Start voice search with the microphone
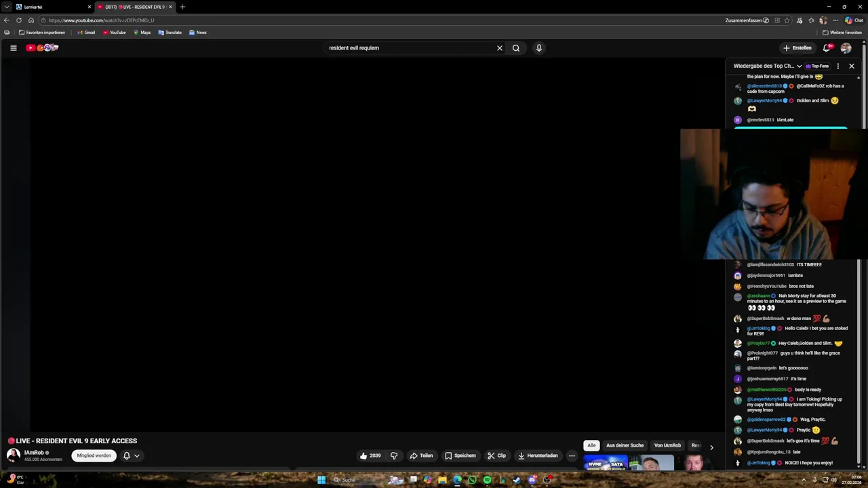 point(539,48)
